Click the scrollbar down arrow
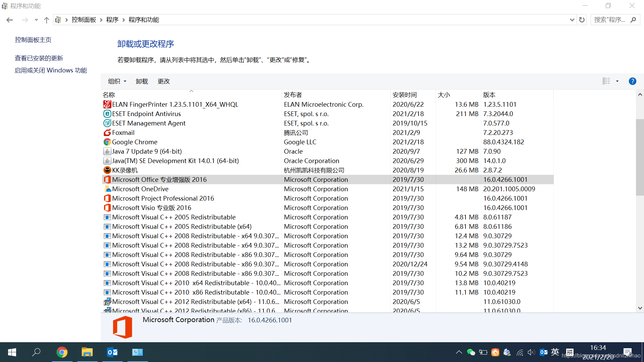This screenshot has width=644, height=362. point(640,308)
